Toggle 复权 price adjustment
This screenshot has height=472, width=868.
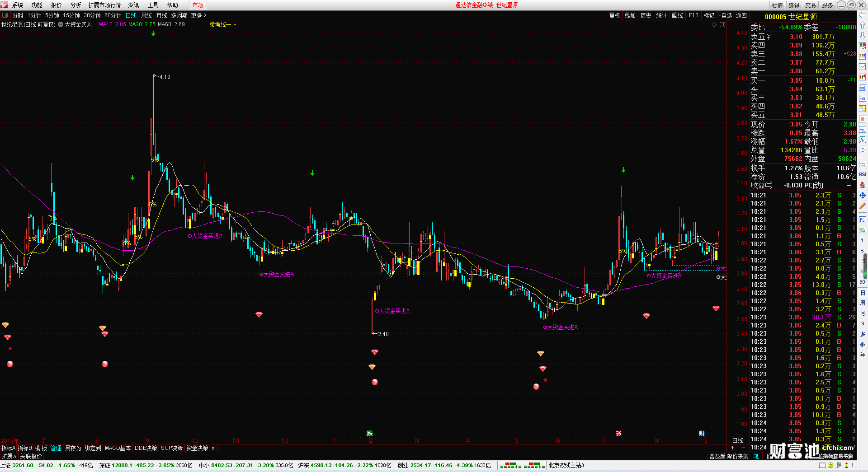click(x=615, y=15)
